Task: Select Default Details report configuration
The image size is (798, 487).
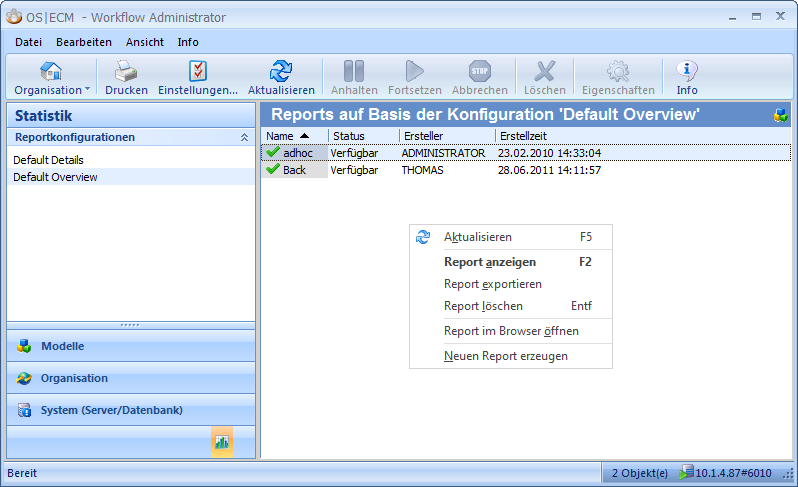Action: click(48, 160)
